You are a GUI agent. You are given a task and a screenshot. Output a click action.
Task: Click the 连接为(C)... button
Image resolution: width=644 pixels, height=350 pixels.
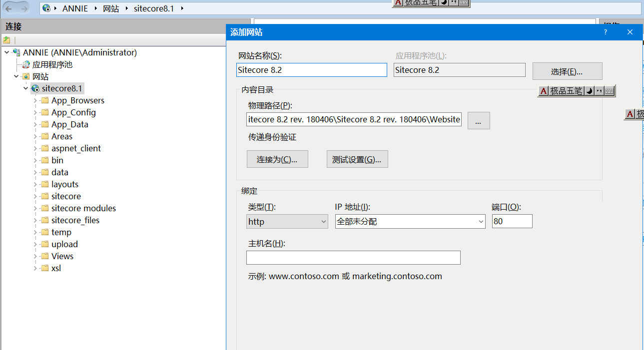point(277,159)
